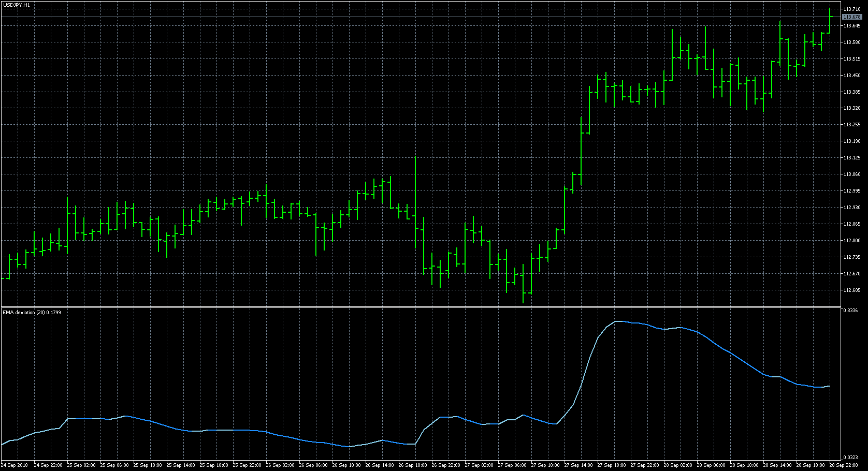Select the 112.800 price level label
Screen dimensions: 868x471
[x=852, y=241]
